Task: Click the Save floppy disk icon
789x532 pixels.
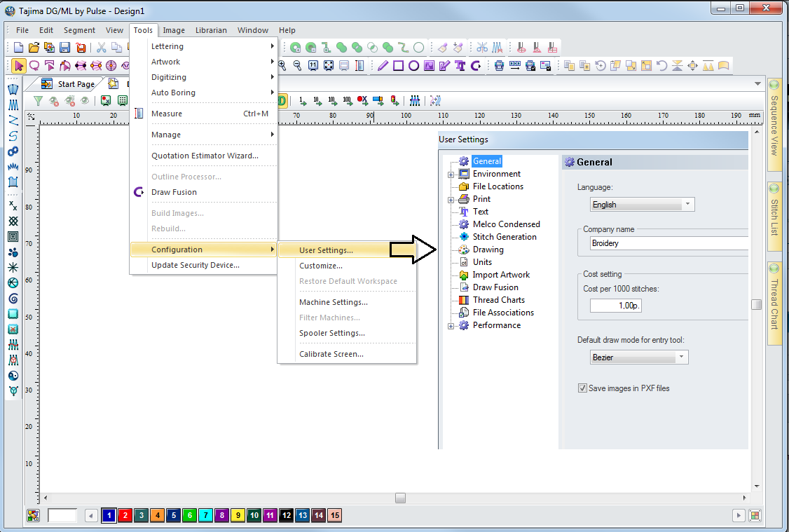Action: pyautogui.click(x=64, y=48)
